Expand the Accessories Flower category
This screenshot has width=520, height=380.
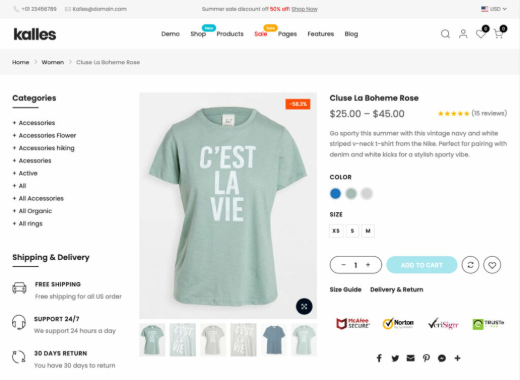coord(44,135)
